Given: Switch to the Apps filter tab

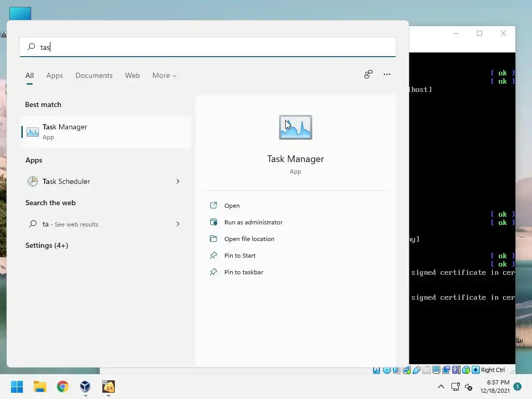Looking at the screenshot, I should pos(55,75).
